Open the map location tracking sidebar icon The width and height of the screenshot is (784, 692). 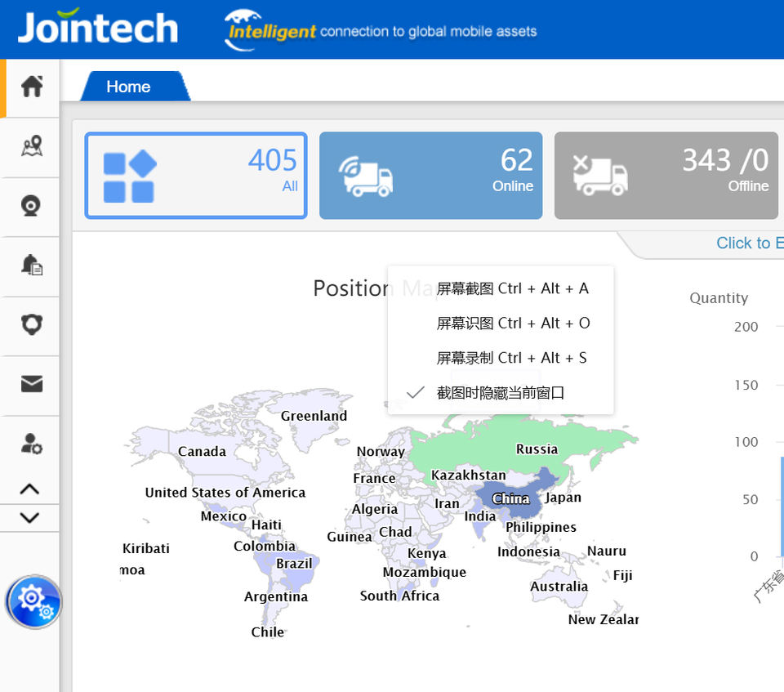(x=32, y=146)
